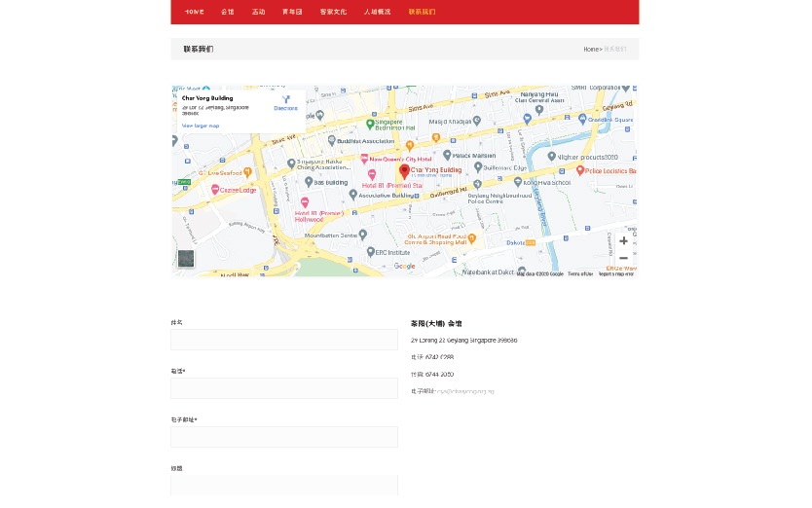Go to HOME in navigation bar
Image resolution: width=812 pixels, height=508 pixels.
pos(194,12)
